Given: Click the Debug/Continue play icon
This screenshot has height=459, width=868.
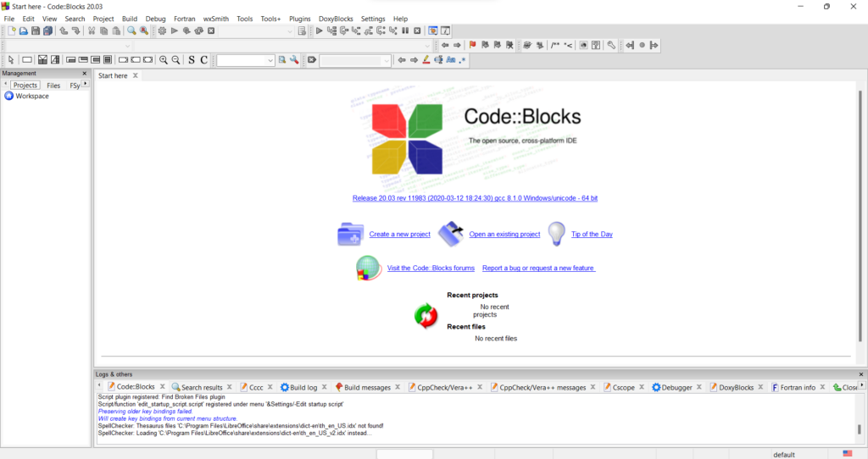Looking at the screenshot, I should [320, 31].
